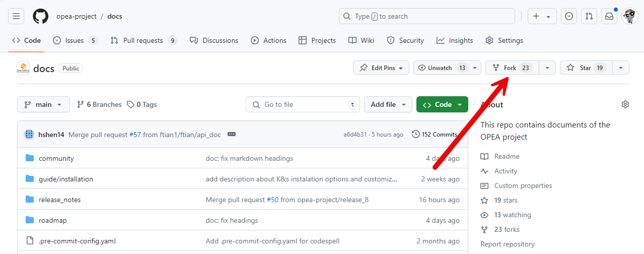644x254 pixels.
Task: Open the community folder
Action: point(56,158)
